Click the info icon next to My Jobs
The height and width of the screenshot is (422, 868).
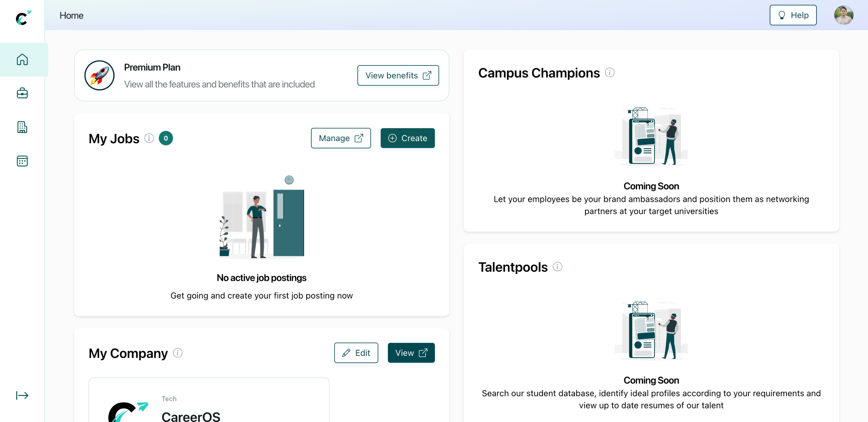tap(149, 138)
